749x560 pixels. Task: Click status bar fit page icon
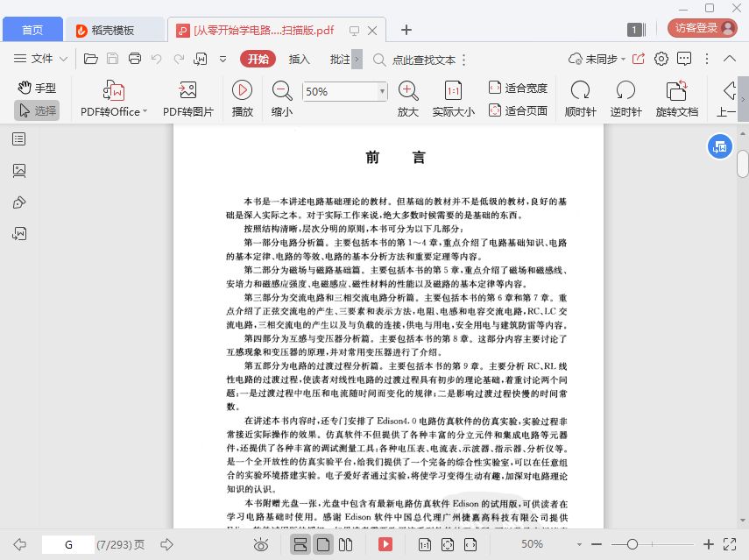click(448, 544)
